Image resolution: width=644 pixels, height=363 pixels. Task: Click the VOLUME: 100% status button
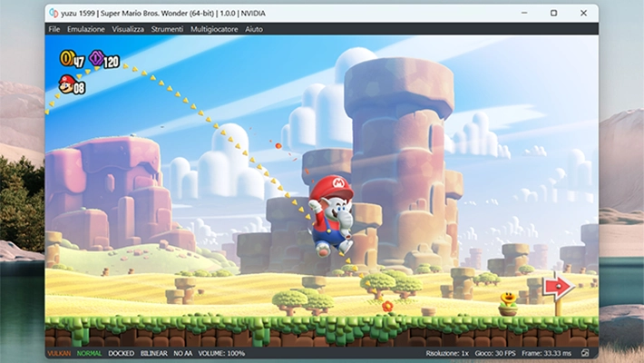pos(221,353)
